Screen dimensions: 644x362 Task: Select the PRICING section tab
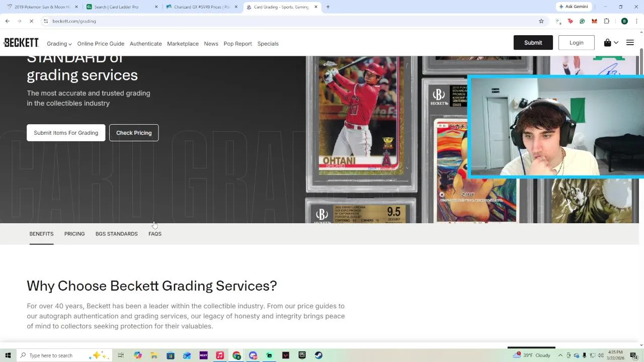[74, 234]
